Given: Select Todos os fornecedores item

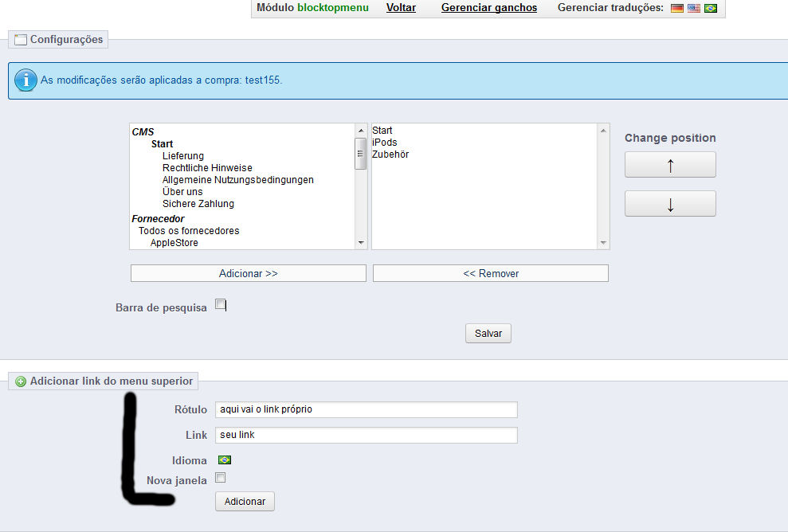Looking at the screenshot, I should 189,231.
